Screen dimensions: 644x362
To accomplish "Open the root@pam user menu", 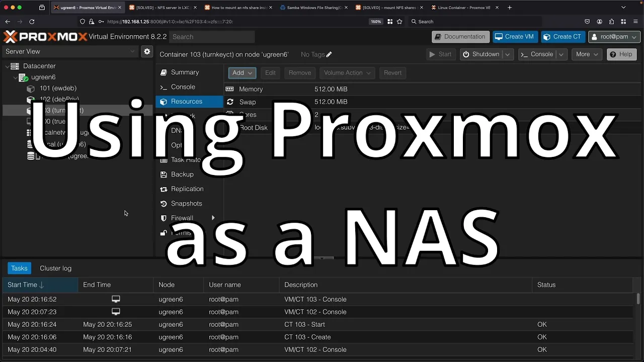I will pyautogui.click(x=614, y=37).
